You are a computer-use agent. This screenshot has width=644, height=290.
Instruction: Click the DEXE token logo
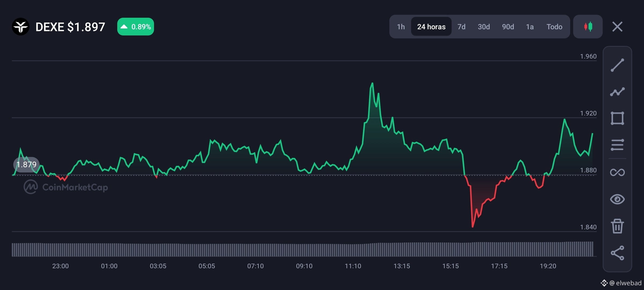point(20,27)
